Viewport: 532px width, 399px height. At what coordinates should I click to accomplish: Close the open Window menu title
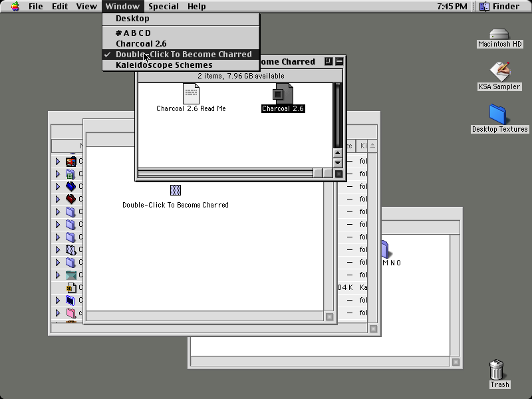122,6
